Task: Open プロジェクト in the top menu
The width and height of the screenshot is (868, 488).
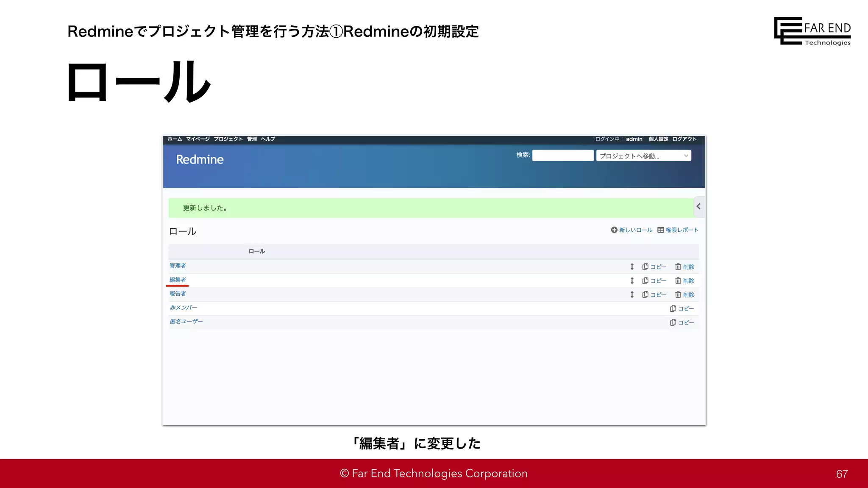Action: 228,139
